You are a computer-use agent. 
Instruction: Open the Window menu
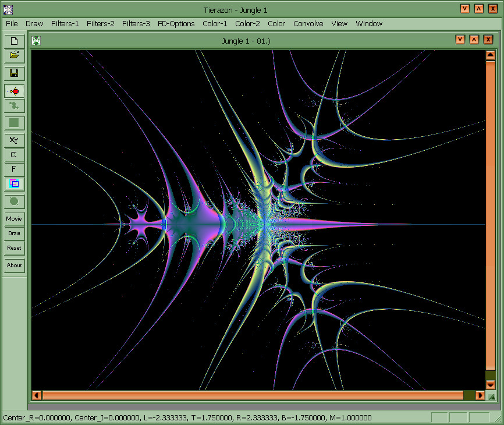coord(369,23)
